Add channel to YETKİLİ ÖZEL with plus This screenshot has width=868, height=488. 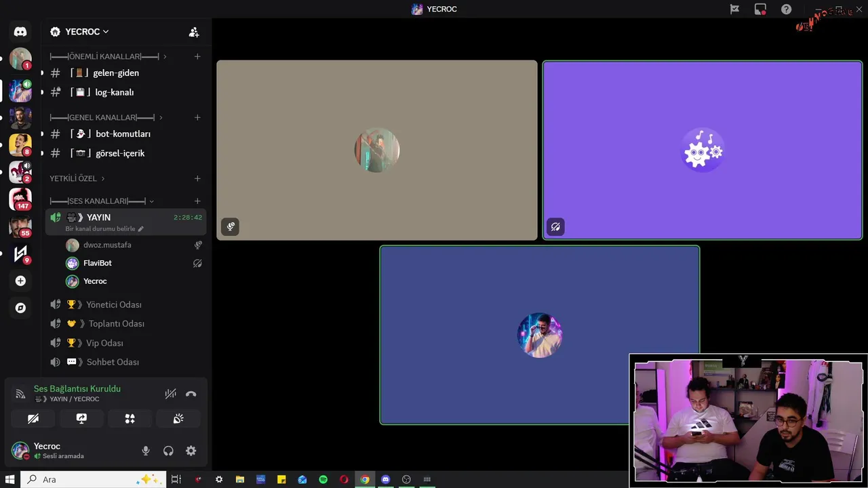[197, 178]
